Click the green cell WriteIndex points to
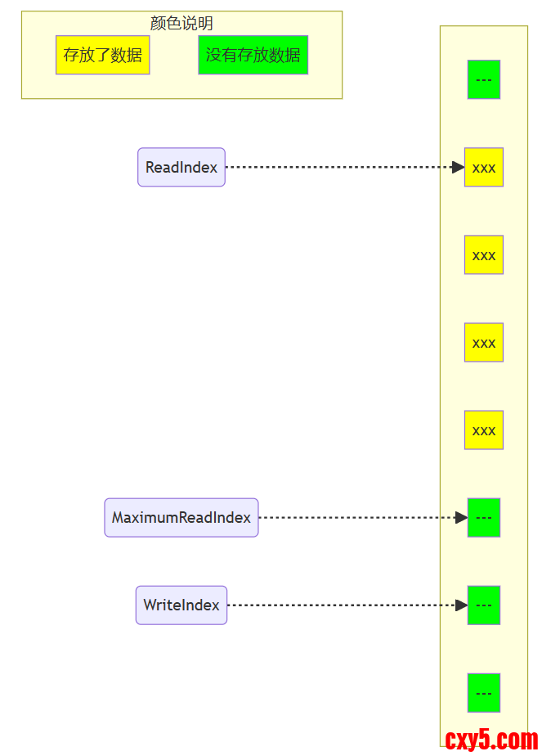Screen dimensions: 542x756 point(483,605)
